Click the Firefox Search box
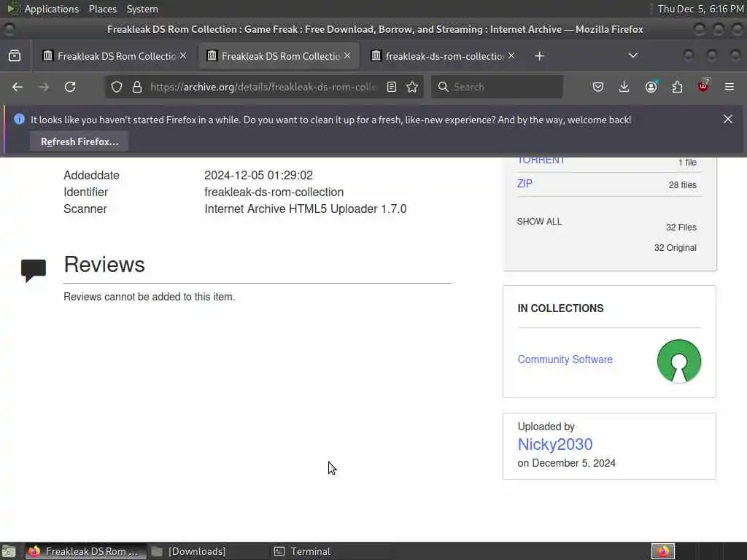This screenshot has width=747, height=560. (497, 87)
